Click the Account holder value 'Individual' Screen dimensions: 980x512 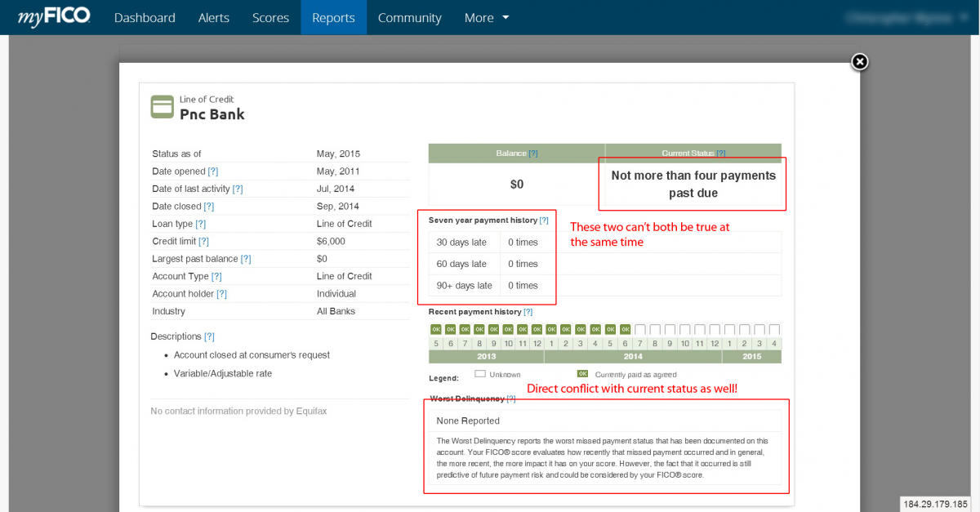point(336,294)
